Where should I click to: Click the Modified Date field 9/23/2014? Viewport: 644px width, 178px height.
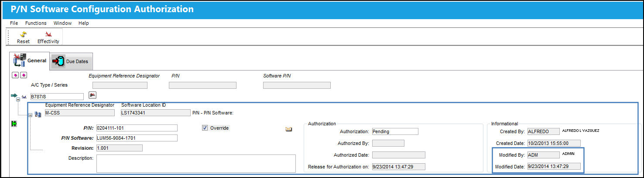(554, 166)
